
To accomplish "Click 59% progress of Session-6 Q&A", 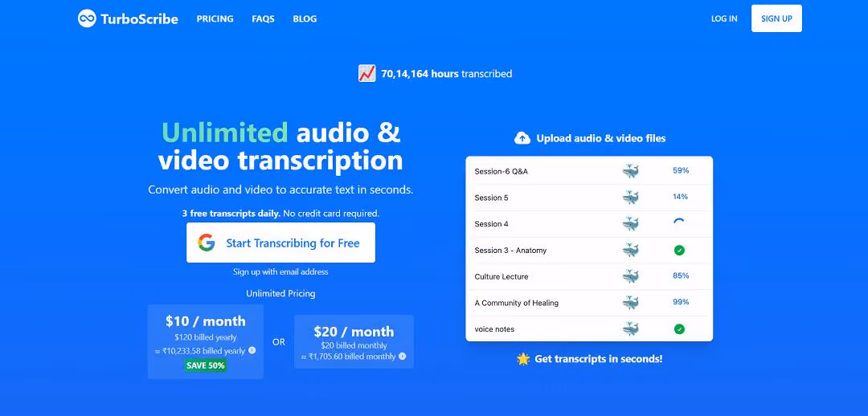I will pos(681,170).
